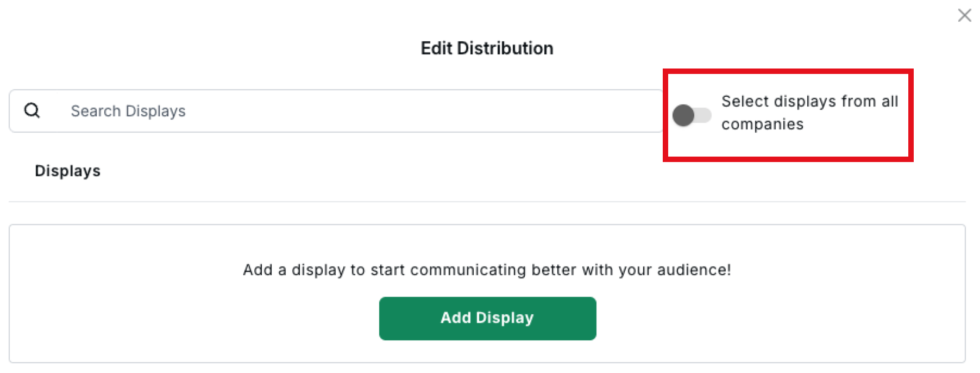
Task: Click the Add Display label text
Action: click(x=487, y=318)
